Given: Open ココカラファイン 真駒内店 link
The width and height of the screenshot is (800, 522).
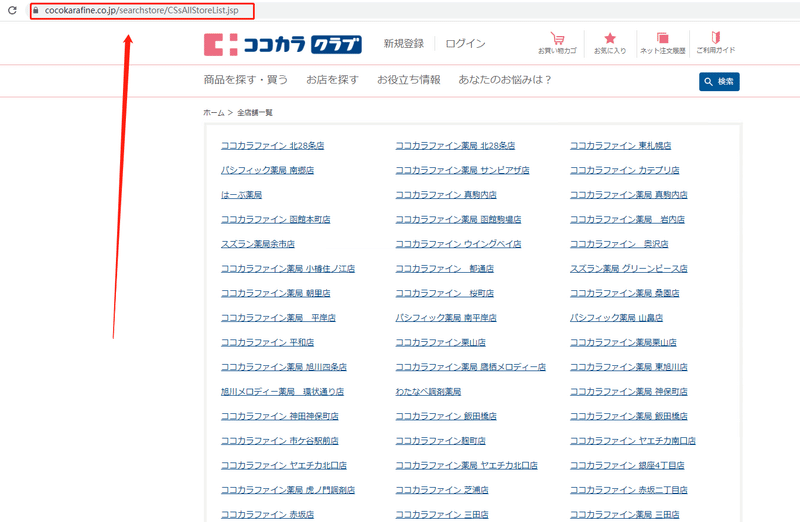Looking at the screenshot, I should 446,194.
